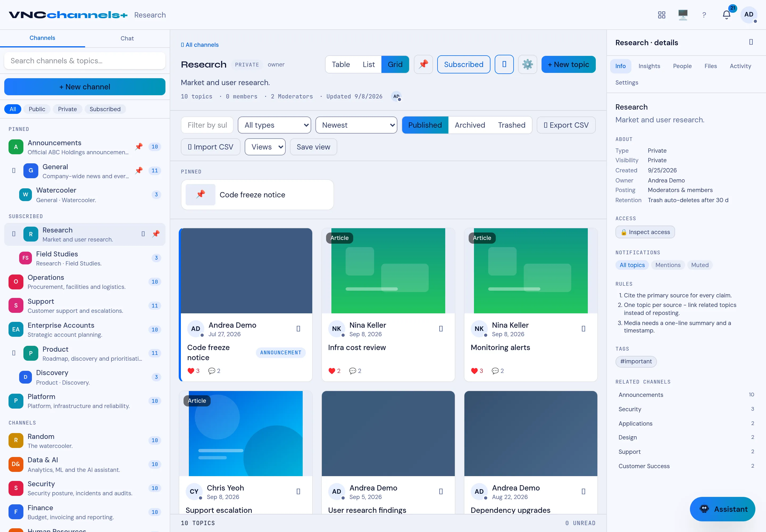Open the All types dropdown

(274, 125)
